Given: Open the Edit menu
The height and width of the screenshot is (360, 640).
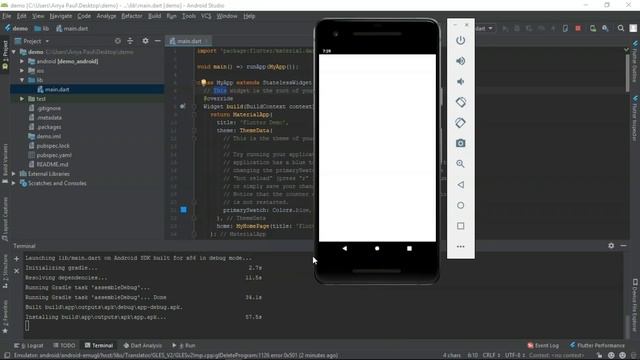Looking at the screenshot, I should click(x=21, y=16).
